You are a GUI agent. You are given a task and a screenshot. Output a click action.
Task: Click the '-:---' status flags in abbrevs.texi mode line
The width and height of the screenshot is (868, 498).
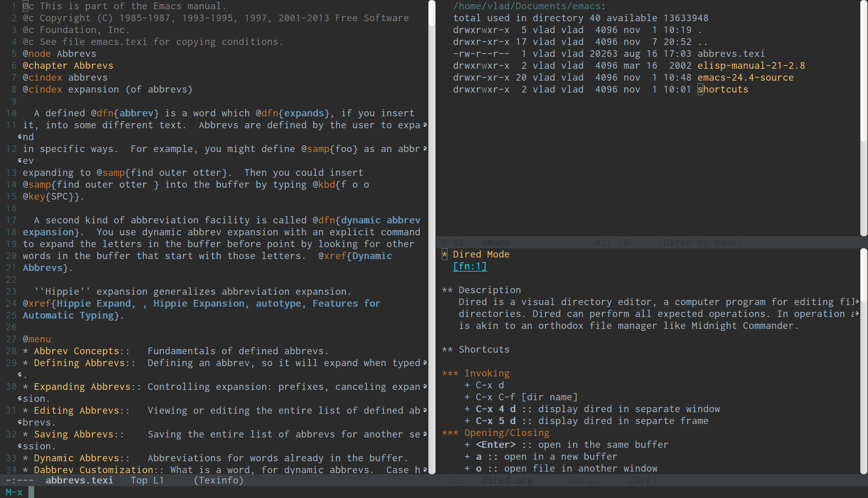tap(20, 480)
